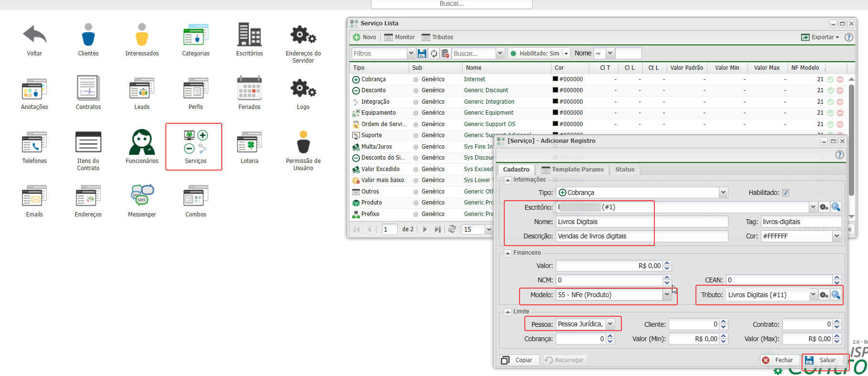Click green enable check on Internet row

(831, 79)
